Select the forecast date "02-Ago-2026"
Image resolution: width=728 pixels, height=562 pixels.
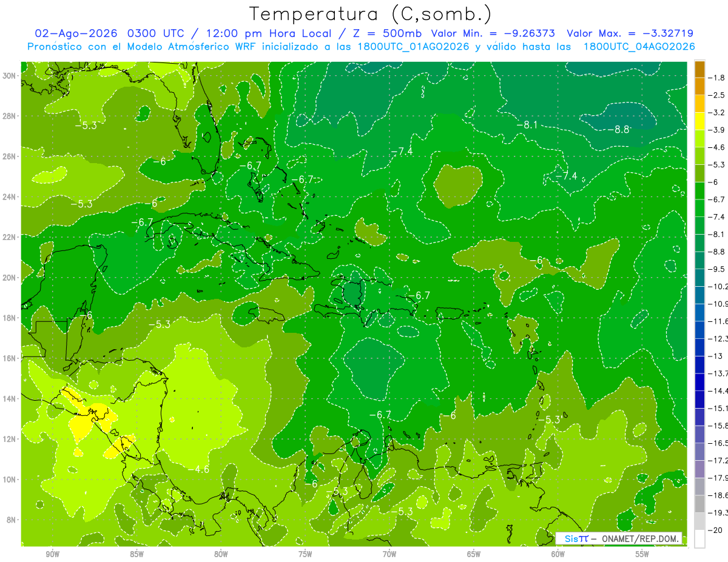(76, 33)
